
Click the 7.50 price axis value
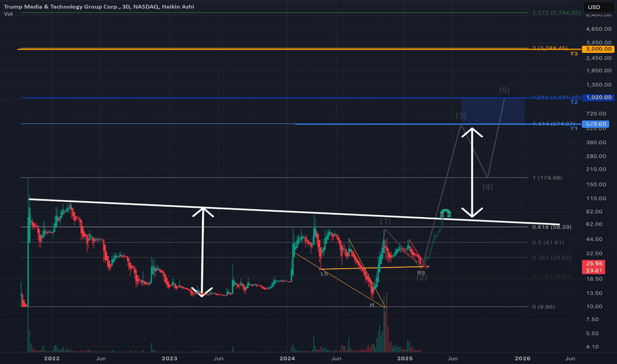tap(593, 320)
